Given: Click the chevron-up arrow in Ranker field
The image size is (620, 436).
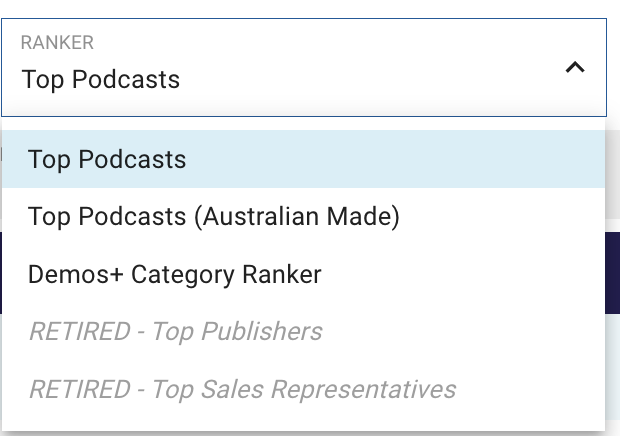Looking at the screenshot, I should pyautogui.click(x=574, y=68).
